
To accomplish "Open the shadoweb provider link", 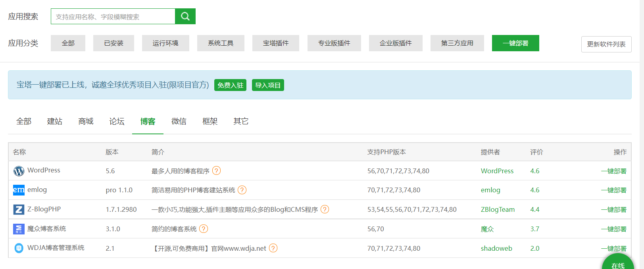I will click(x=496, y=248).
